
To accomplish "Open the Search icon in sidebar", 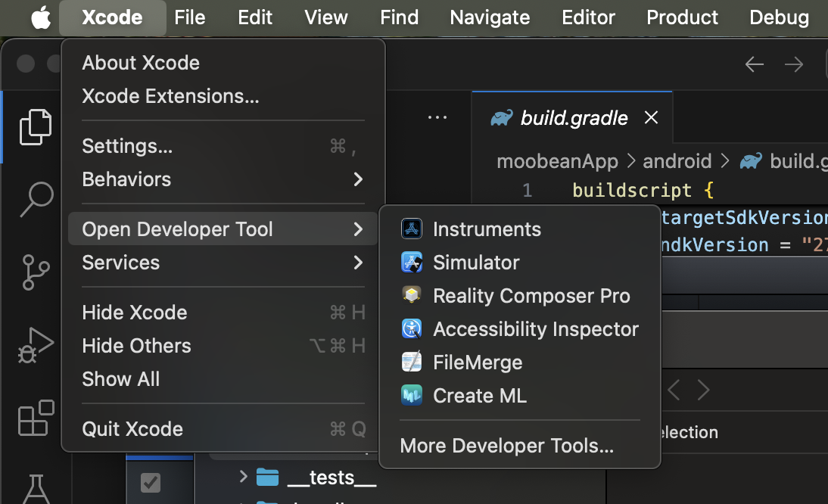I will point(36,200).
